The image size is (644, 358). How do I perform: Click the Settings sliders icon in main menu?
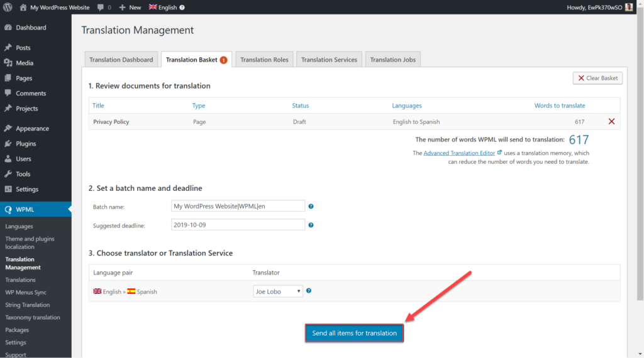8,189
